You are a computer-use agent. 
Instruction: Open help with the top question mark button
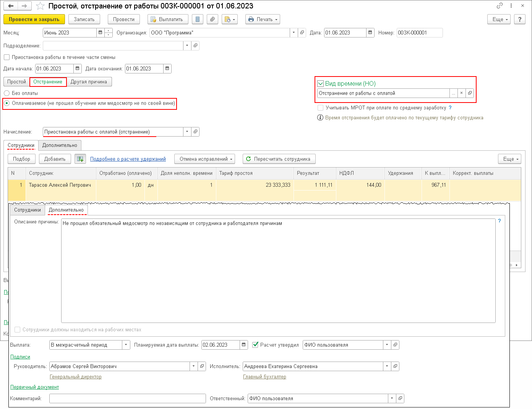519,19
